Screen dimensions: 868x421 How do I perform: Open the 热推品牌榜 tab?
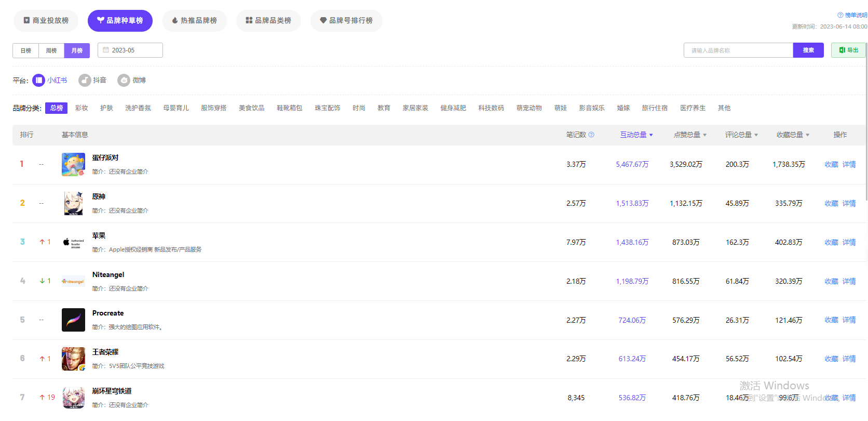[194, 20]
